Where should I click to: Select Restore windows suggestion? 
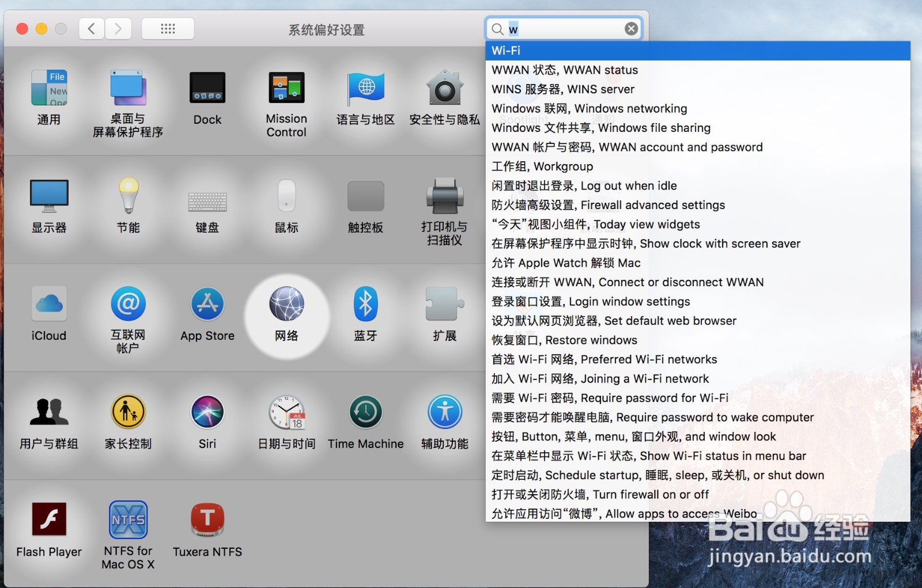tap(698, 340)
